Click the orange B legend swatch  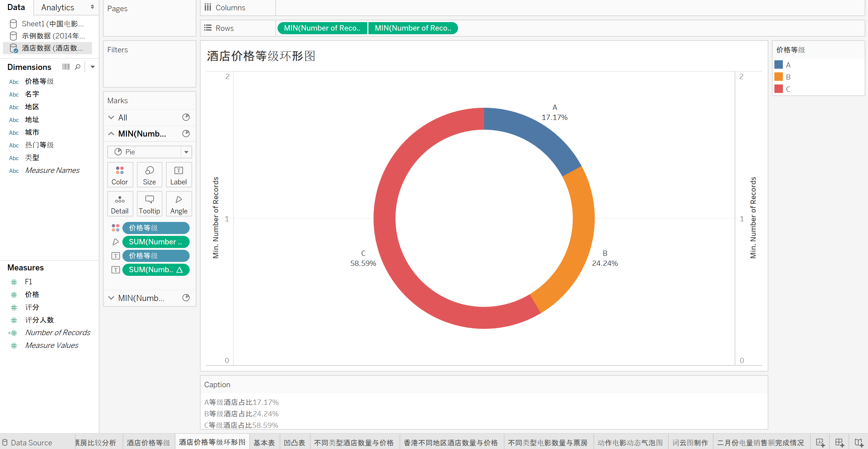click(x=778, y=77)
